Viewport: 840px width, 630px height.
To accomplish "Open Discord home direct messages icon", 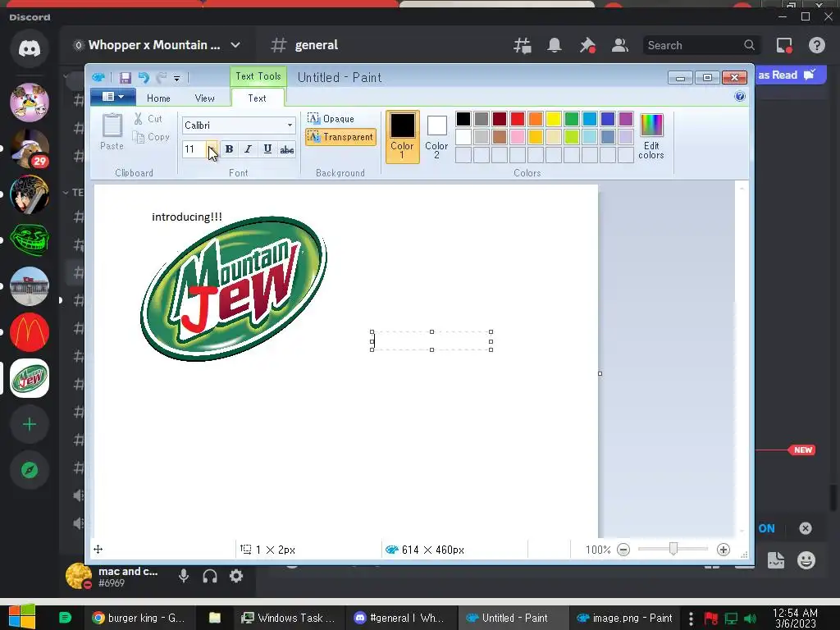I will pyautogui.click(x=30, y=49).
